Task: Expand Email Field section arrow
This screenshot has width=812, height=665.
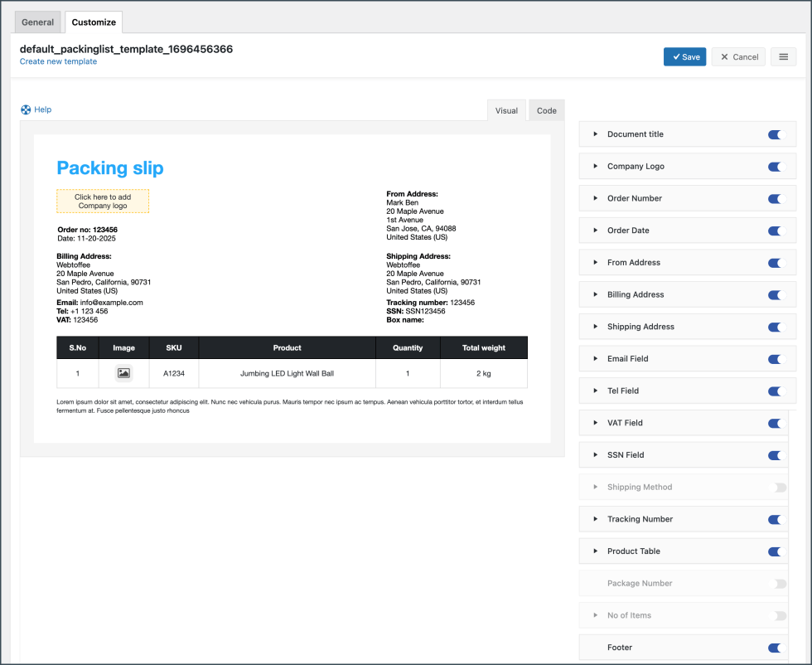Action: coord(596,359)
